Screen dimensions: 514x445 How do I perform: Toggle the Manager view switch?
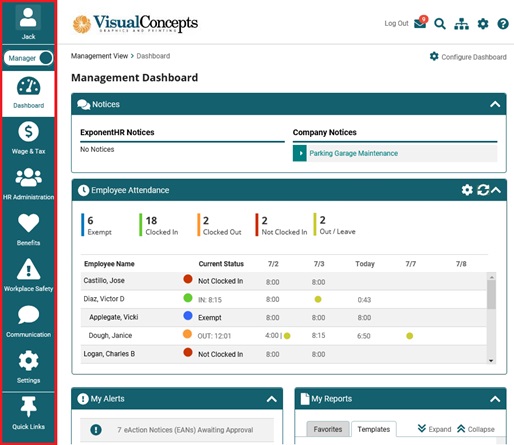[x=28, y=58]
